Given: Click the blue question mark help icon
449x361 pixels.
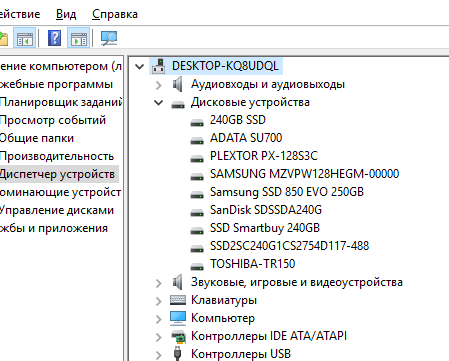Looking at the screenshot, I should [54, 38].
